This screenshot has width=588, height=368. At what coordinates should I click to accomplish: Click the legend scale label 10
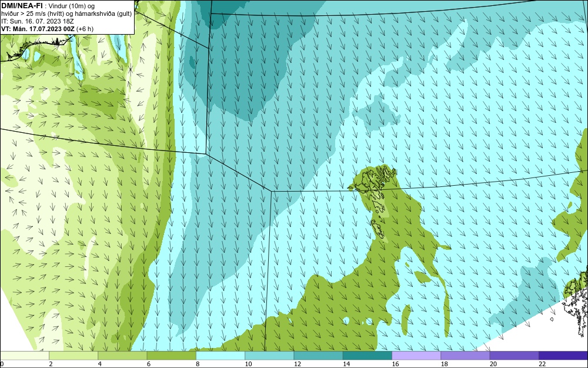(249, 364)
